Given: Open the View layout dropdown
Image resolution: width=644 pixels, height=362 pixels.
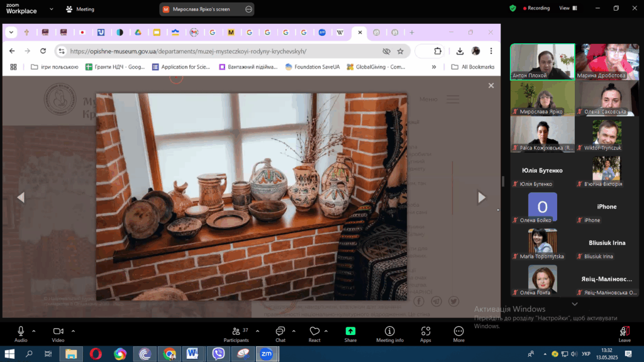Looking at the screenshot, I should click(x=567, y=8).
